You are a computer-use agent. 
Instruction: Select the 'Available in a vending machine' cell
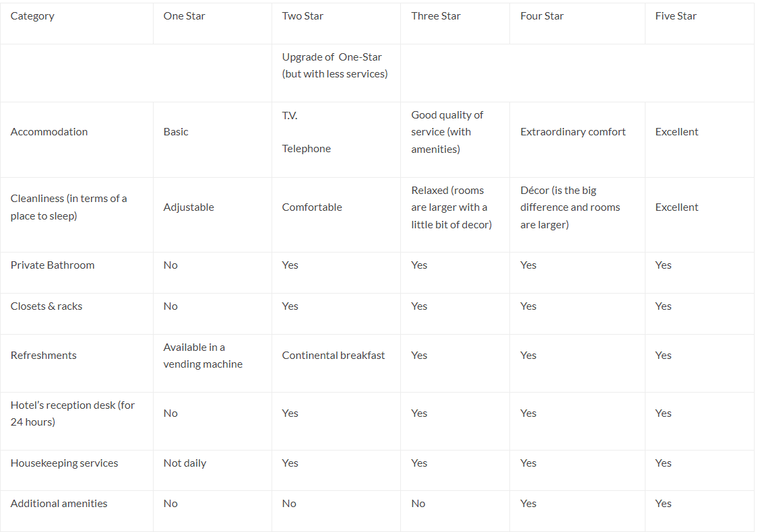pyautogui.click(x=202, y=356)
